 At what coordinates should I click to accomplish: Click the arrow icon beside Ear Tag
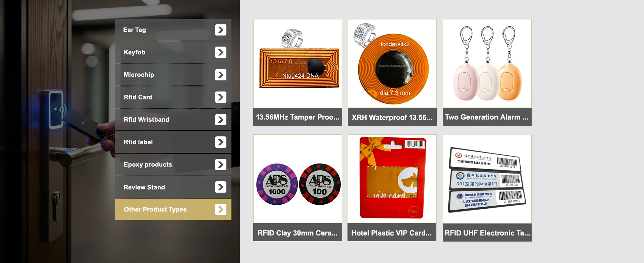[221, 30]
